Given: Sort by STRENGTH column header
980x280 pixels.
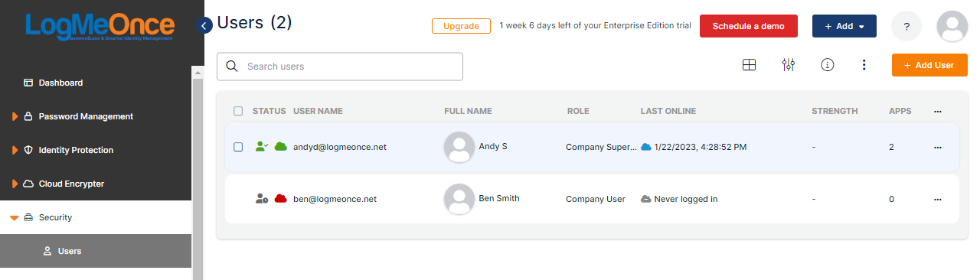Looking at the screenshot, I should [x=835, y=111].
